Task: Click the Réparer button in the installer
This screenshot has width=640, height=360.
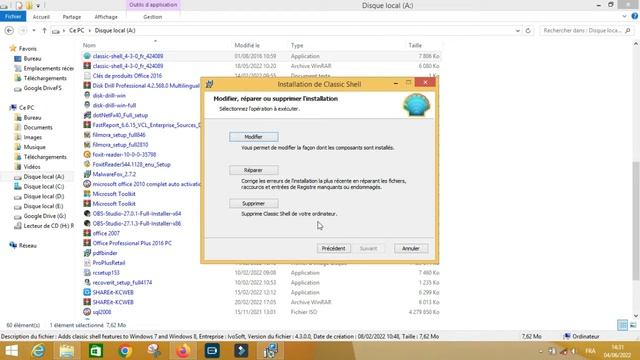Action: [253, 170]
